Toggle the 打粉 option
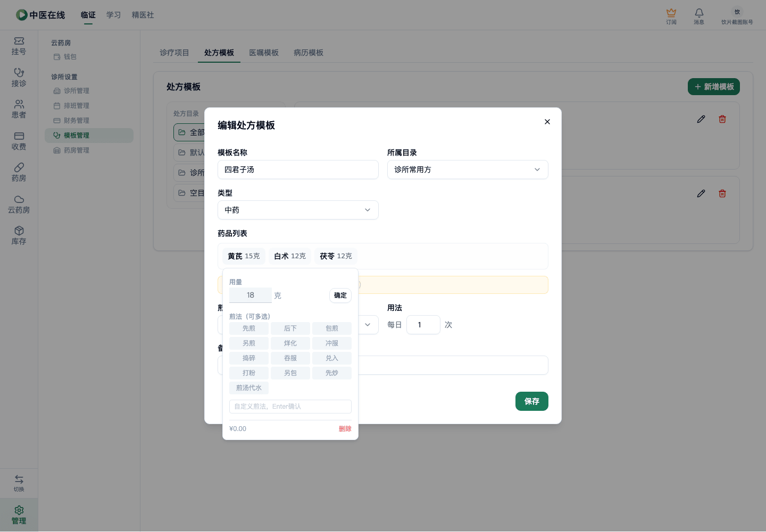766x532 pixels. click(x=249, y=373)
